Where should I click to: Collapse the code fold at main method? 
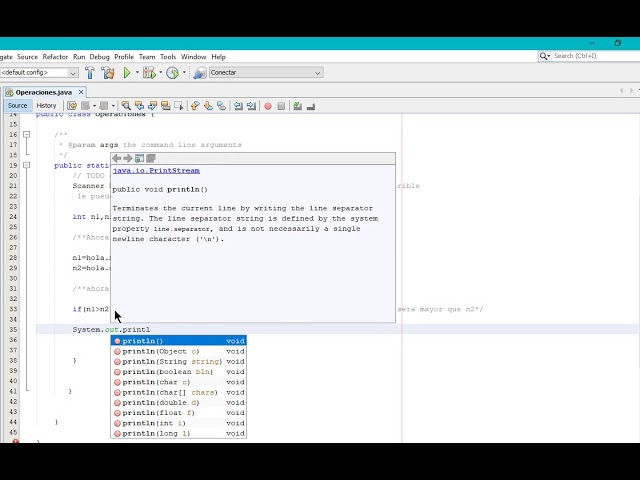pyautogui.click(x=27, y=165)
